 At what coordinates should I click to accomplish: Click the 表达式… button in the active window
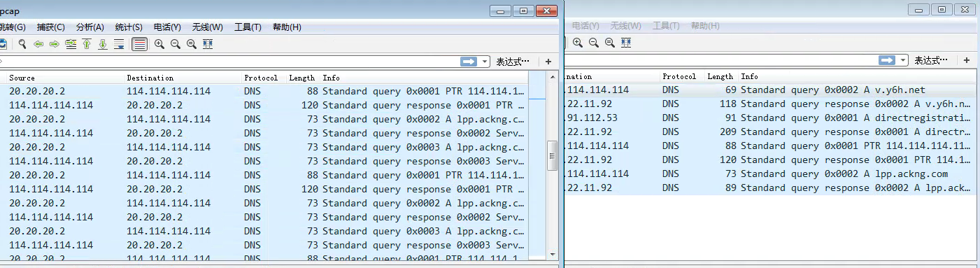(513, 62)
